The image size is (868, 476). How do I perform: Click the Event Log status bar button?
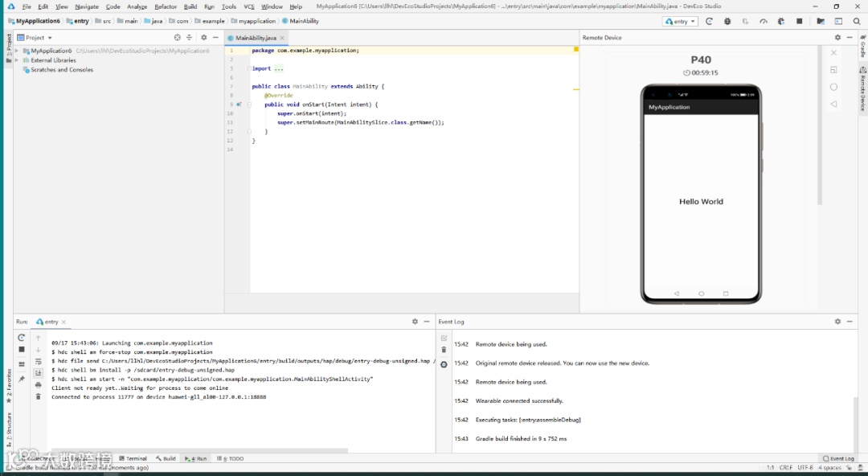pos(838,458)
